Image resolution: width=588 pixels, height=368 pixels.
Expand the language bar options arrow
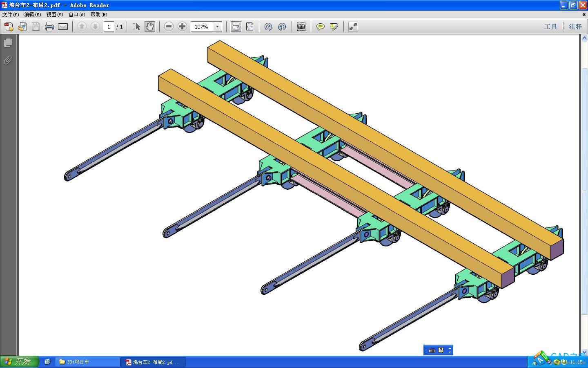pyautogui.click(x=450, y=350)
